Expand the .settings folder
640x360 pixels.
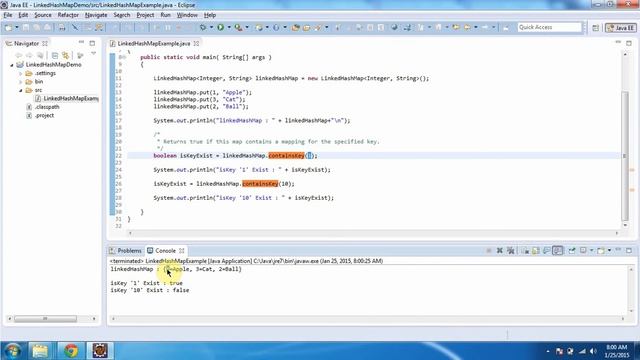[x=21, y=73]
